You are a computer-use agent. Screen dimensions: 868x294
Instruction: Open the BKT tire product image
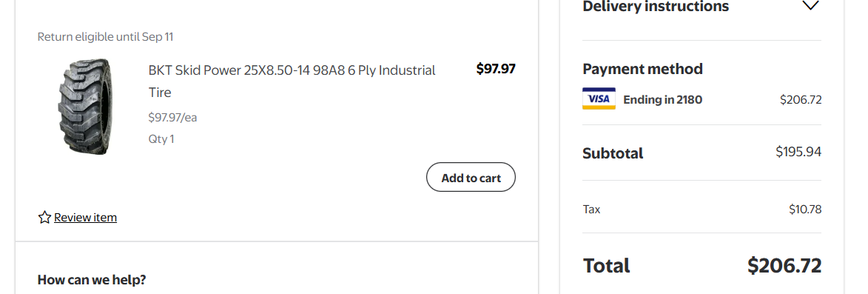point(84,107)
